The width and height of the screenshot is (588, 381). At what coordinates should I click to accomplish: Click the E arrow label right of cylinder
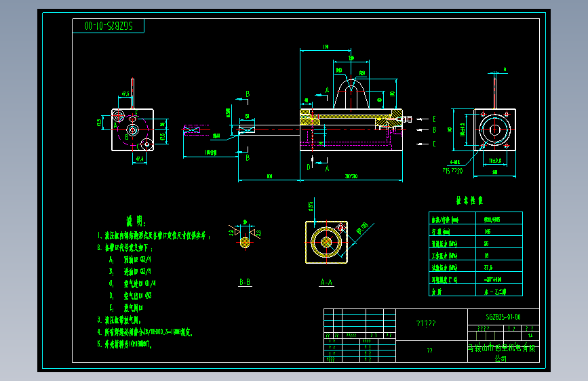[434, 119]
